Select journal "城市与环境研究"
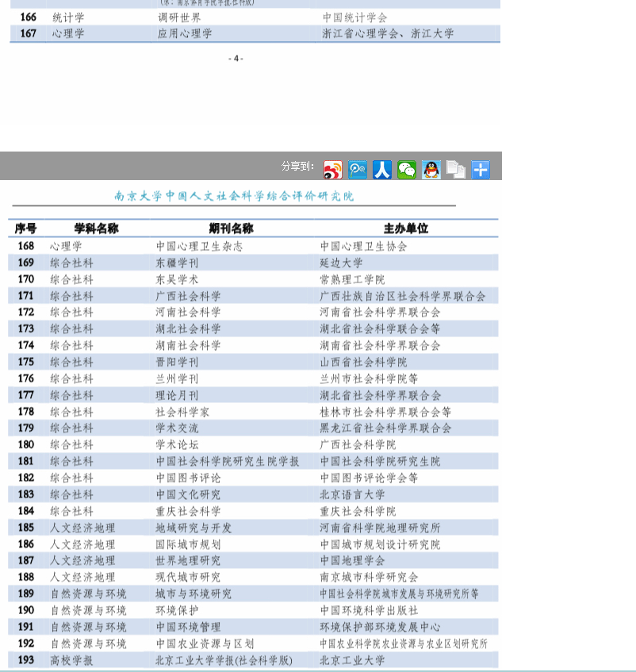636x672 pixels. tap(193, 594)
